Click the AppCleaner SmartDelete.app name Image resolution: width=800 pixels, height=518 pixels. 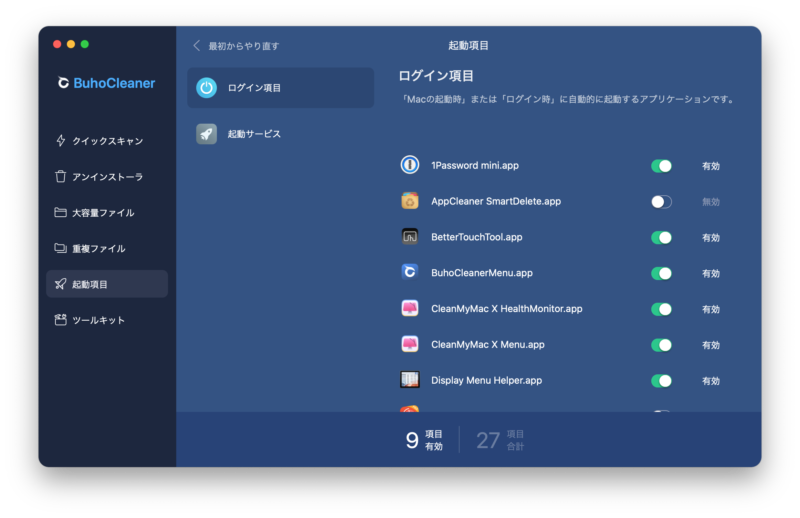point(496,201)
